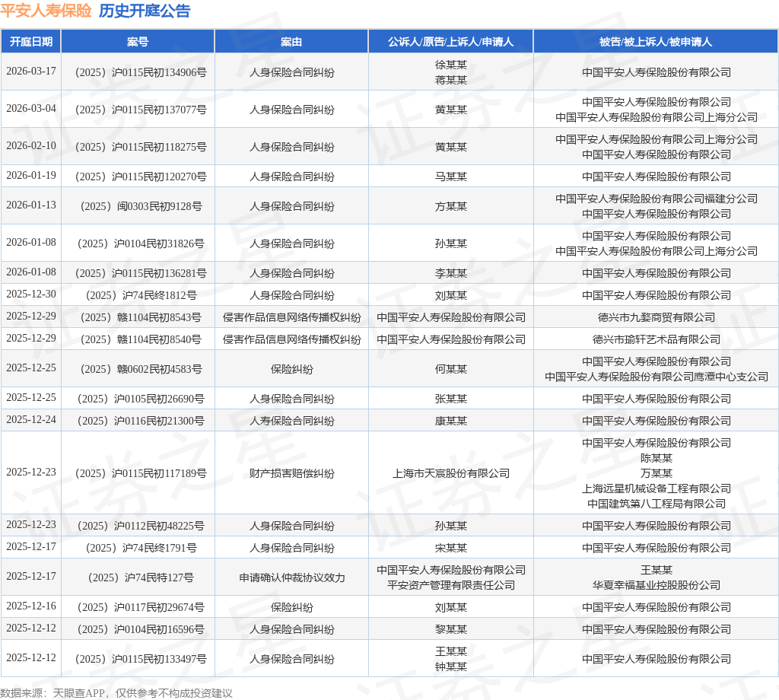Select case number (2025)闽0303民初9128号
Viewport: 779px width, 700px height.
pyautogui.click(x=141, y=206)
